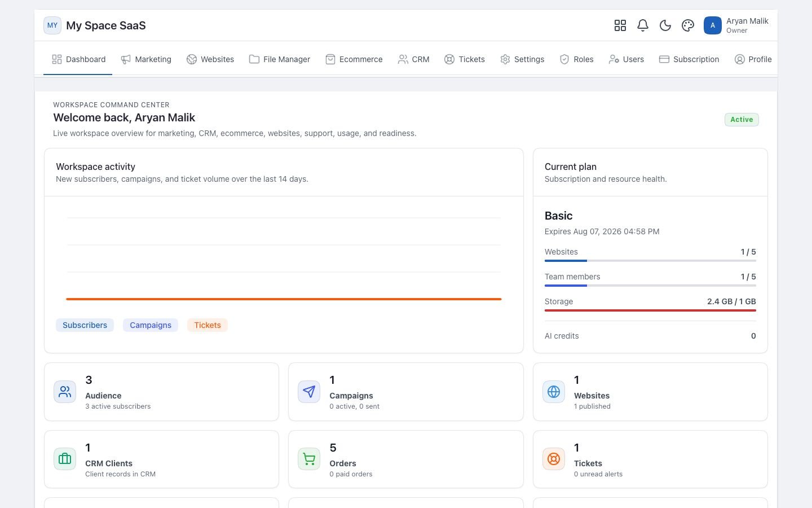
Task: Click 'Expires Aug 07, 2026 04:58 PM' text
Action: coord(602,231)
